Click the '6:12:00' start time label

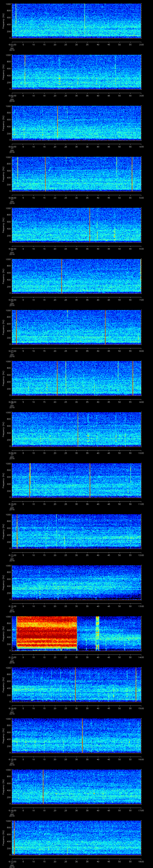tap(12, 606)
